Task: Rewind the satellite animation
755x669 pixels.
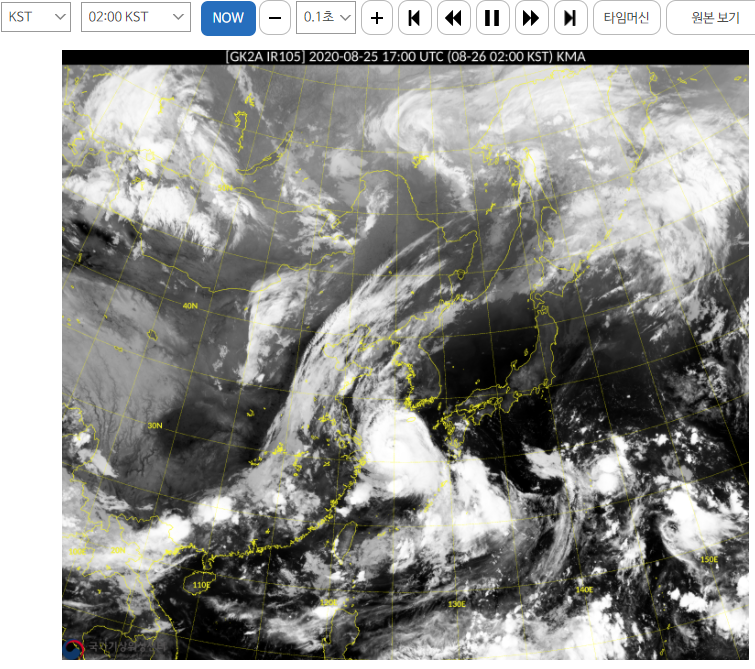Action: [x=453, y=18]
